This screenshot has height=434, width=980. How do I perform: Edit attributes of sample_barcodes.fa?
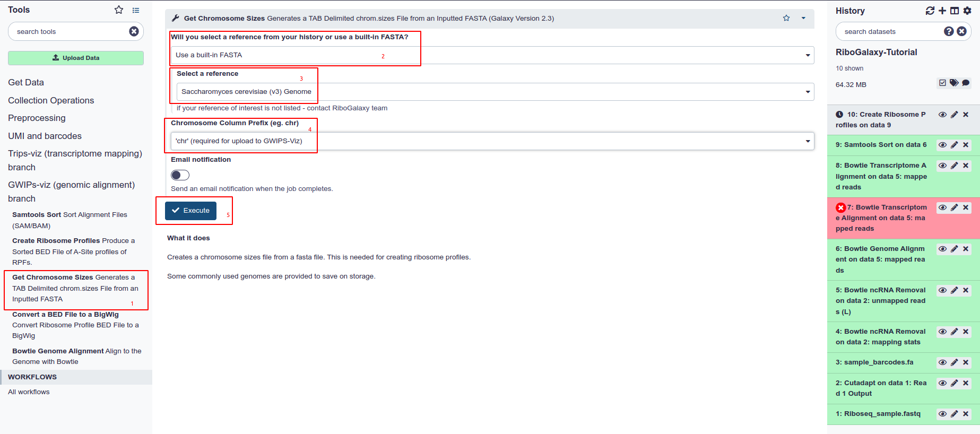pyautogui.click(x=954, y=362)
